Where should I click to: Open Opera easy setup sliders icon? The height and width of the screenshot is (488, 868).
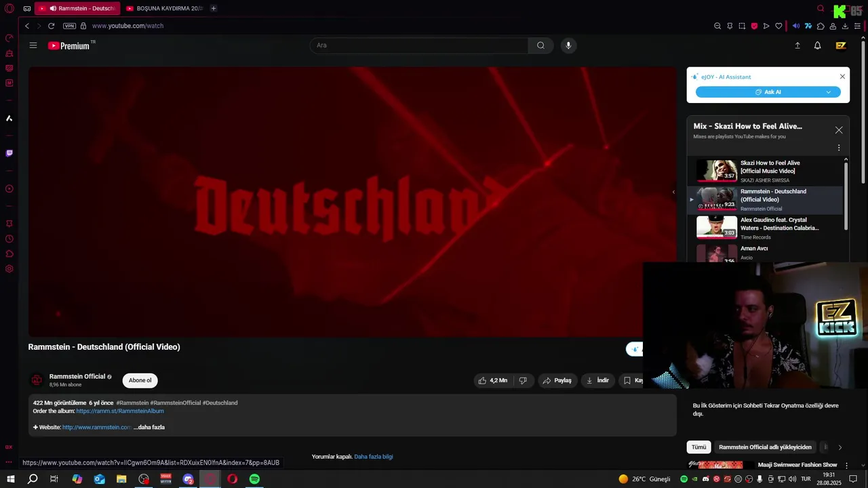(x=857, y=26)
